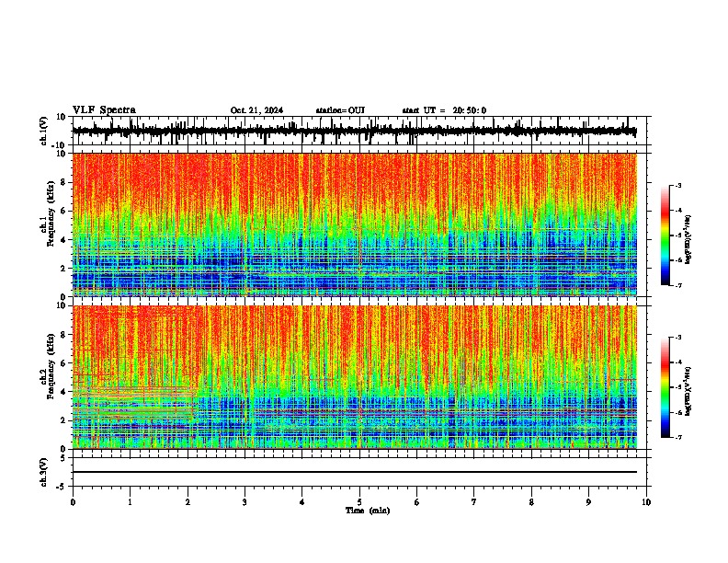The width and height of the screenshot is (728, 563).
Task: Click time axis tick label '6'
Action: [417, 502]
